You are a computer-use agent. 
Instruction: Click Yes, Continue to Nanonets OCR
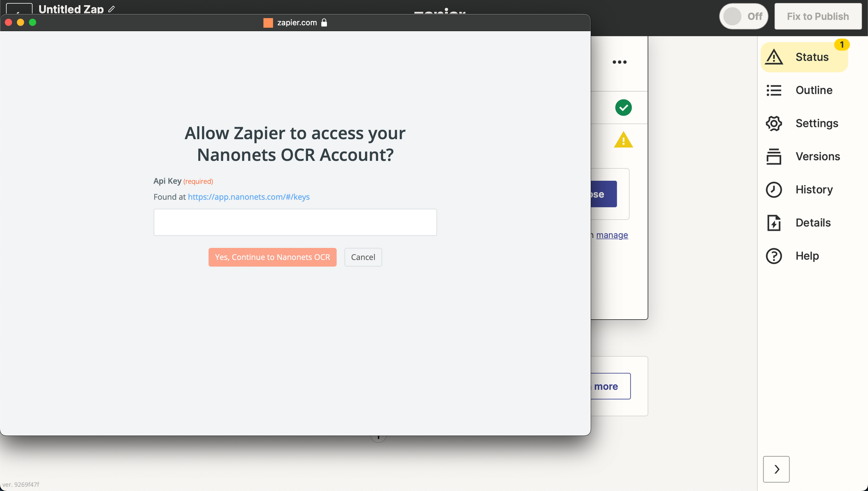[272, 257]
